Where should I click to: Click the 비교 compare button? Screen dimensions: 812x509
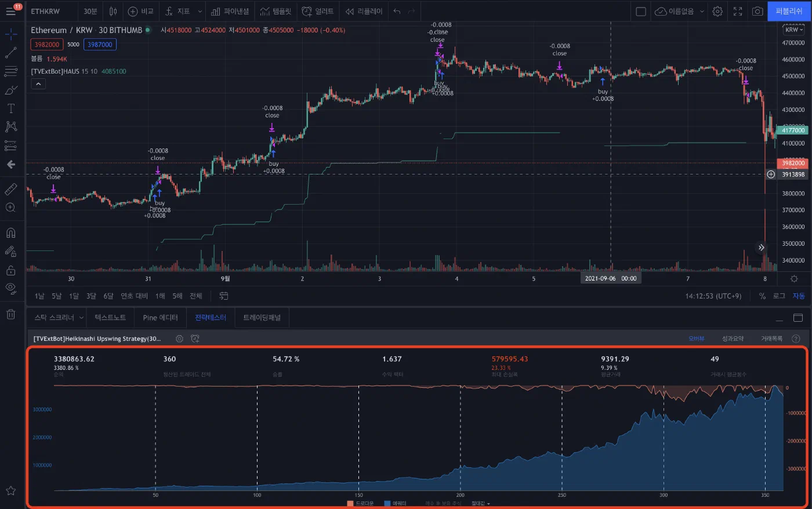tap(140, 11)
